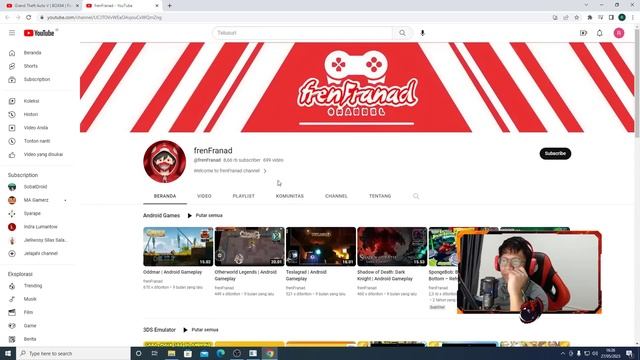Open Oddmar Android Gameplay thumbnail
This screenshot has width=640, height=360.
click(x=178, y=247)
